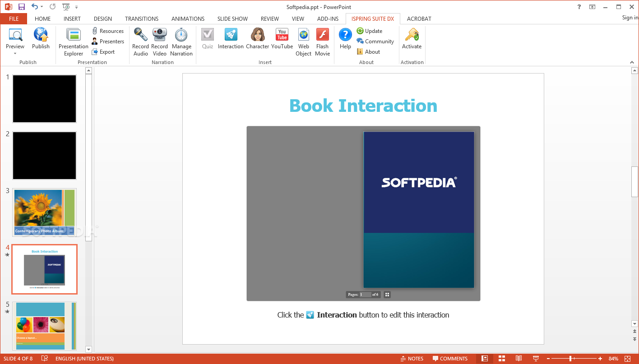Screen dimensions: 639x364
Task: Click the Export option
Action: tap(103, 52)
